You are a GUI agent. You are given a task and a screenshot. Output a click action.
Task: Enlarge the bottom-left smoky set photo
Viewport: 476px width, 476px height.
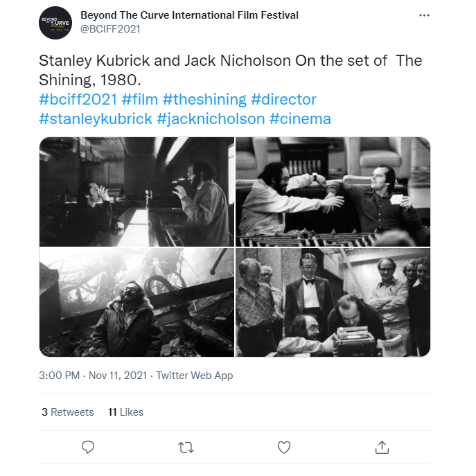[136, 303]
